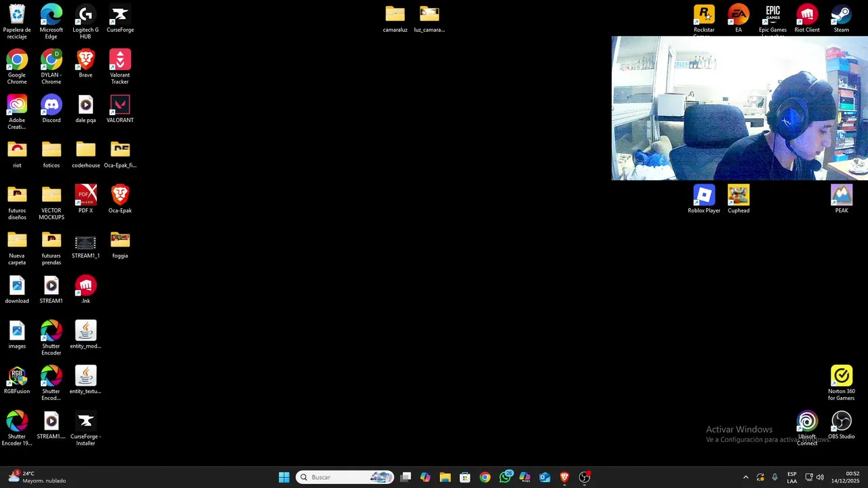This screenshot has height=488, width=868.
Task: Open File Explorer from the taskbar
Action: click(445, 477)
